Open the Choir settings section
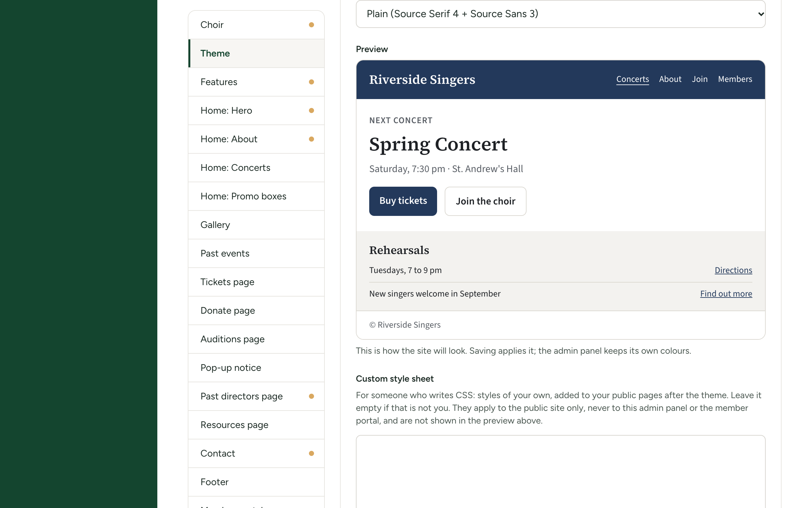The image size is (812, 508). point(256,24)
